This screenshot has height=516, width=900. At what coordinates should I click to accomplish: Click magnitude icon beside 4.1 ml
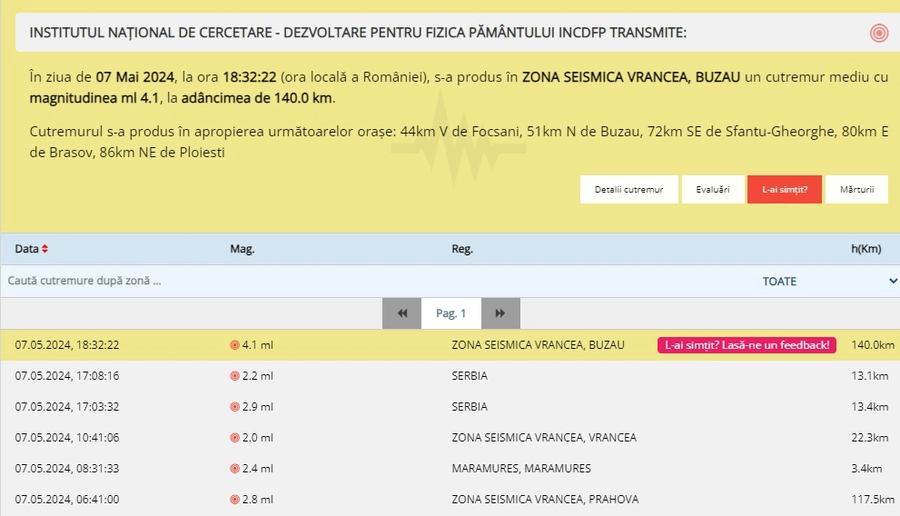(235, 345)
